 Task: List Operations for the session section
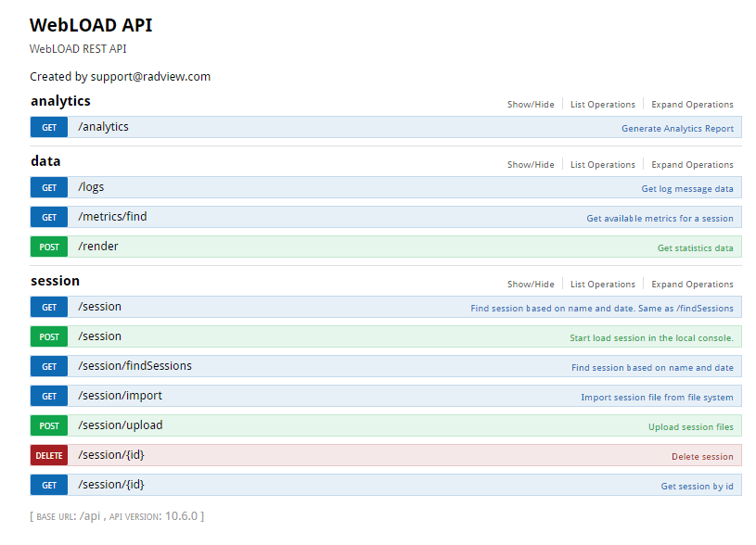tap(603, 285)
